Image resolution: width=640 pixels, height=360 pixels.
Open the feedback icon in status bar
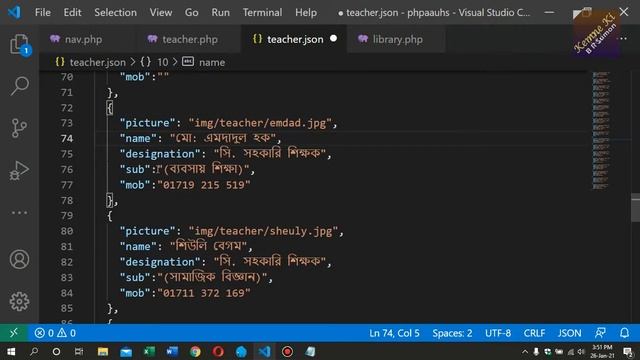(x=600, y=333)
